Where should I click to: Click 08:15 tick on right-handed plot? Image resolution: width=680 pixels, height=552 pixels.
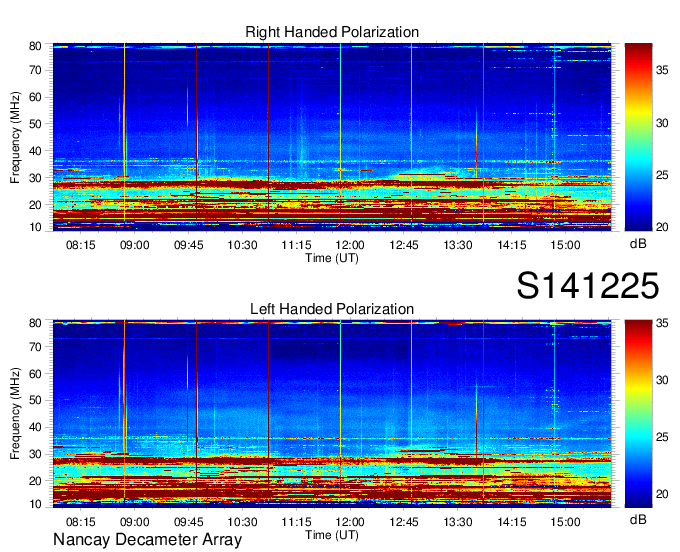(81, 245)
